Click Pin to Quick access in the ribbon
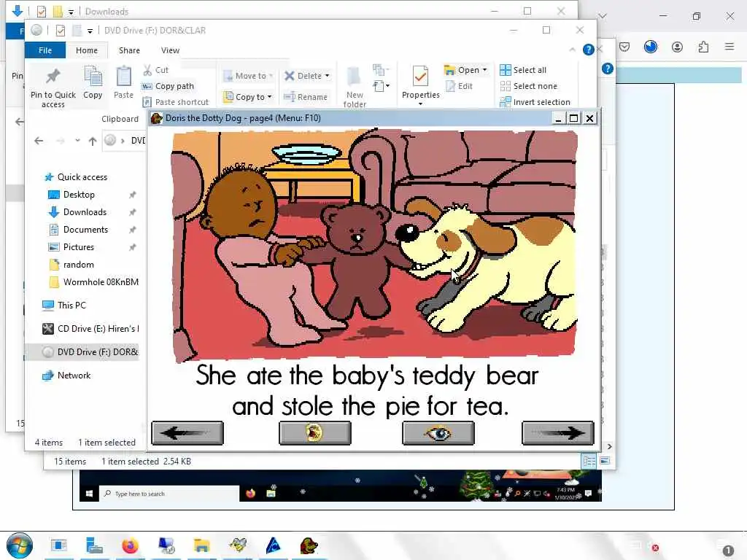Viewport: 747px width, 560px height. [53, 87]
